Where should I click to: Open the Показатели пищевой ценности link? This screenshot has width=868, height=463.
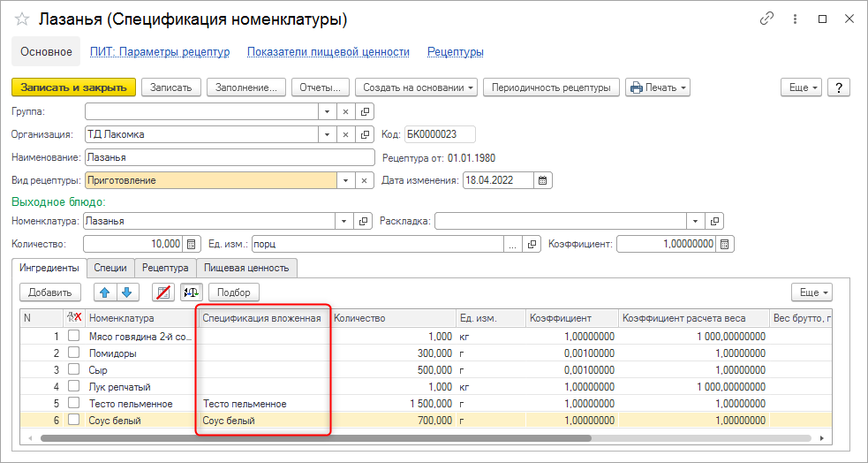328,52
